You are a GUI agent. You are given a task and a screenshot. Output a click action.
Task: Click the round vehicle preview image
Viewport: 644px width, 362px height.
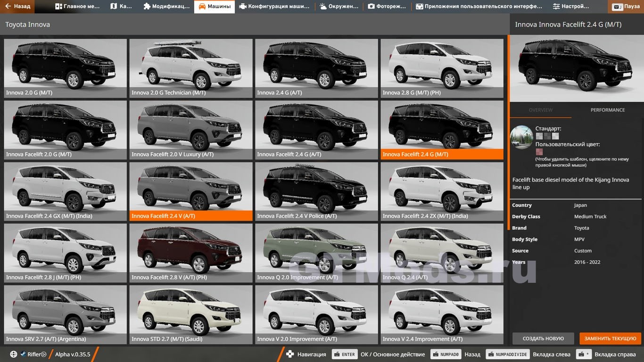click(522, 137)
